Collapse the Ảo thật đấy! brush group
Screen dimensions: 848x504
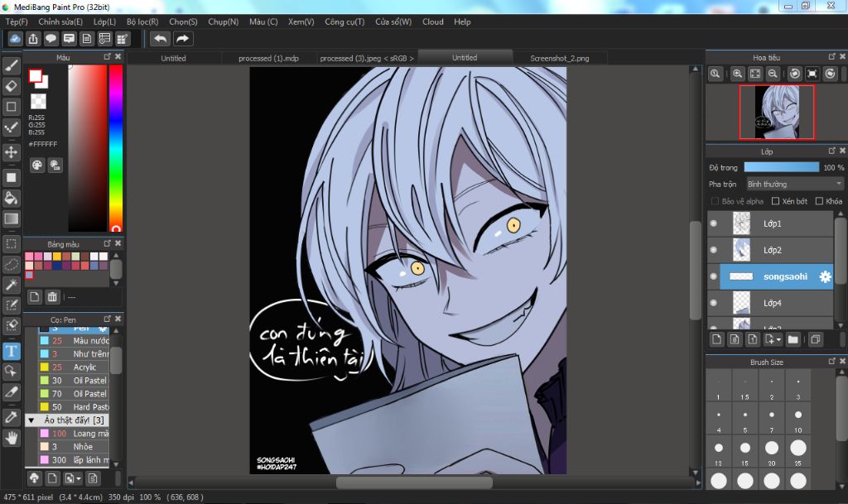tap(31, 420)
